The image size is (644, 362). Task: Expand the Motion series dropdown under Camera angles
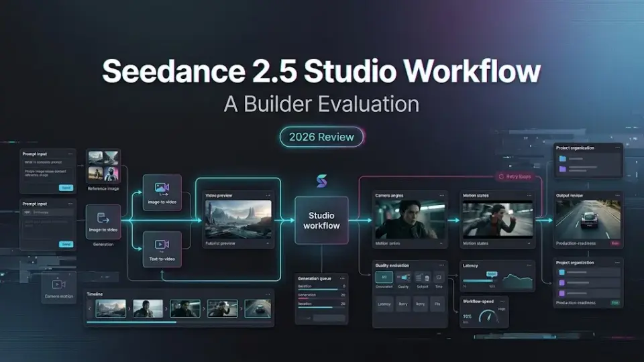click(x=441, y=243)
